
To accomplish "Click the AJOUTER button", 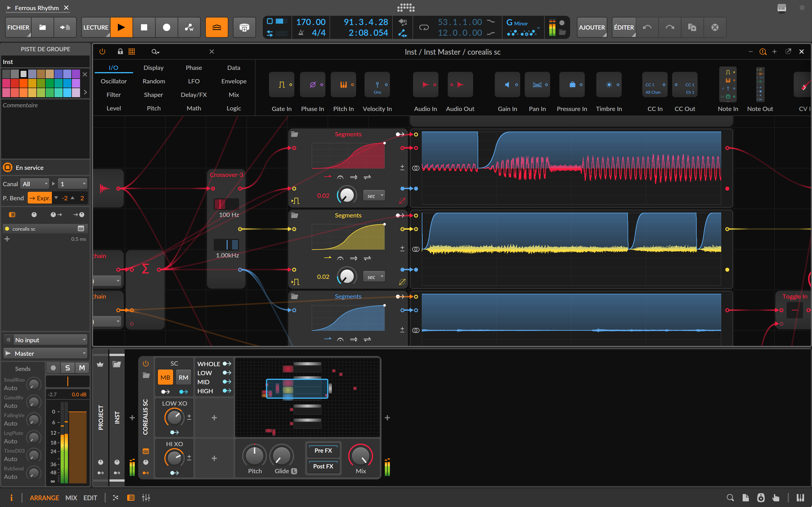I will 592,27.
